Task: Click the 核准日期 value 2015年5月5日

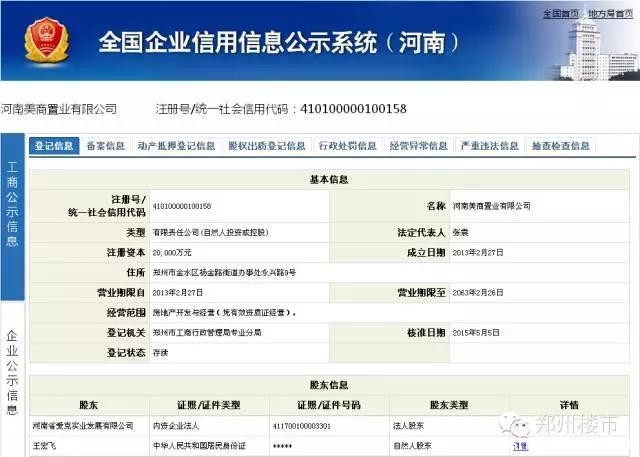Action: (476, 333)
